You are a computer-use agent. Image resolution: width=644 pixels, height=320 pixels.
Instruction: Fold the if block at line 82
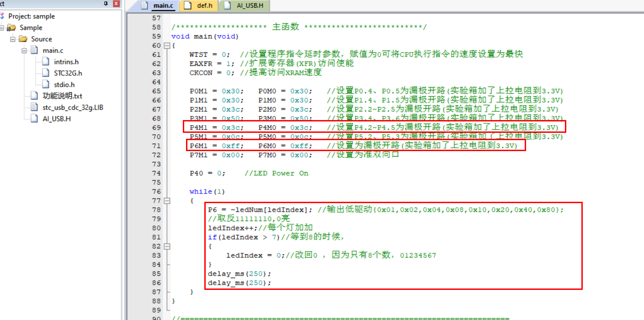click(166, 247)
